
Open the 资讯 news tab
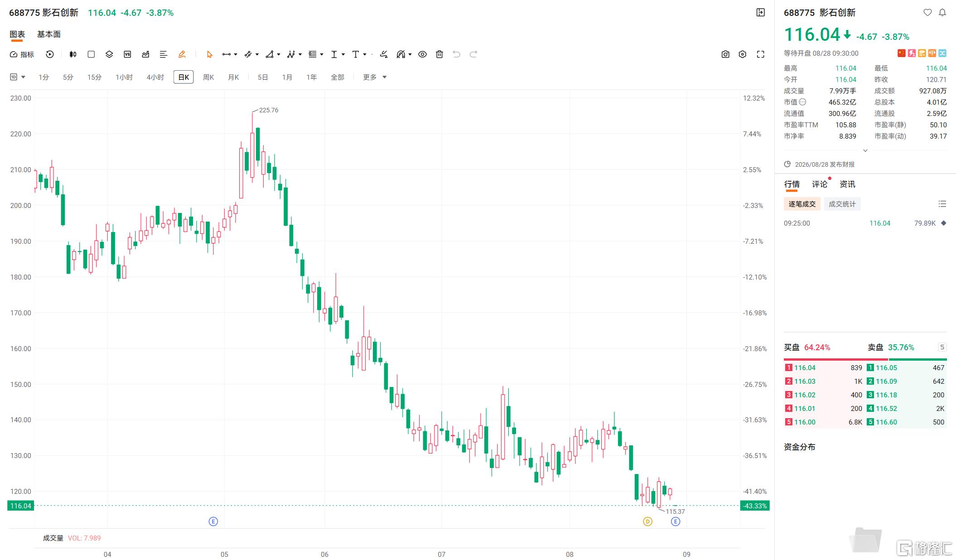[x=847, y=184]
